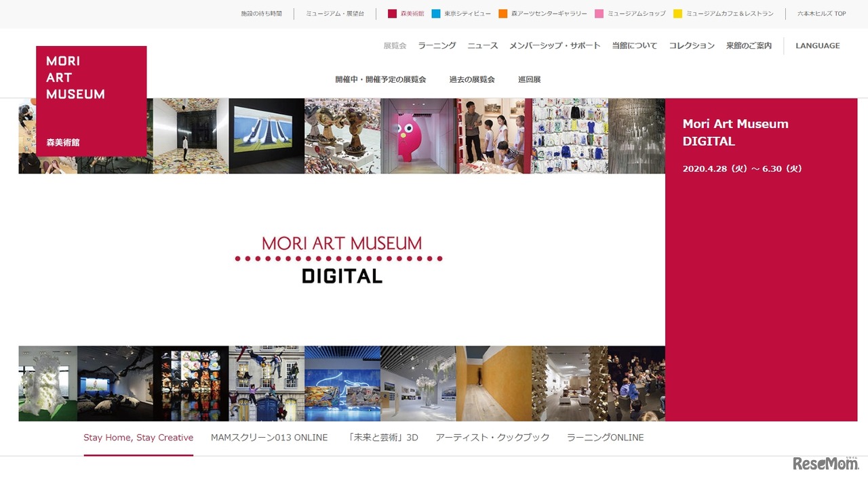Open the 六本木ヒルズ TOP link

click(x=821, y=13)
